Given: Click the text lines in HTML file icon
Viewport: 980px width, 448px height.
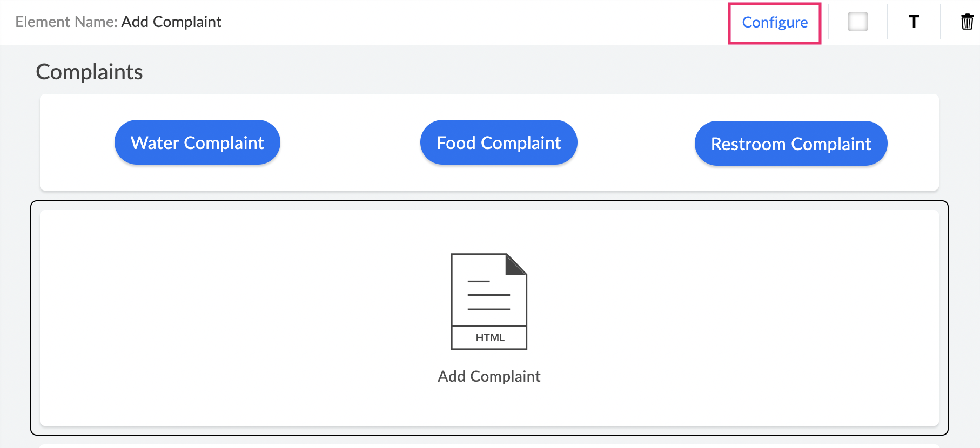Looking at the screenshot, I should pos(488,295).
